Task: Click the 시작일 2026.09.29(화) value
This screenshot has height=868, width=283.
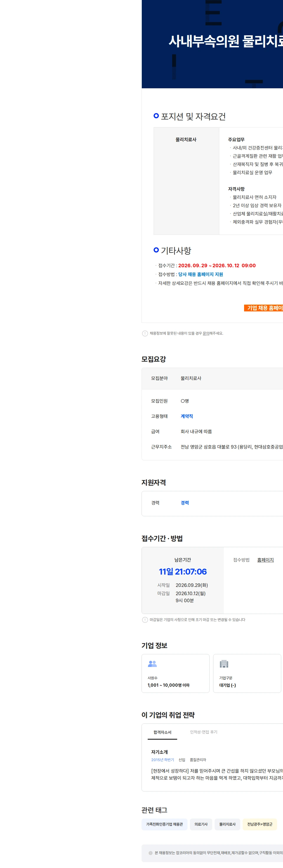Action: coord(192,585)
